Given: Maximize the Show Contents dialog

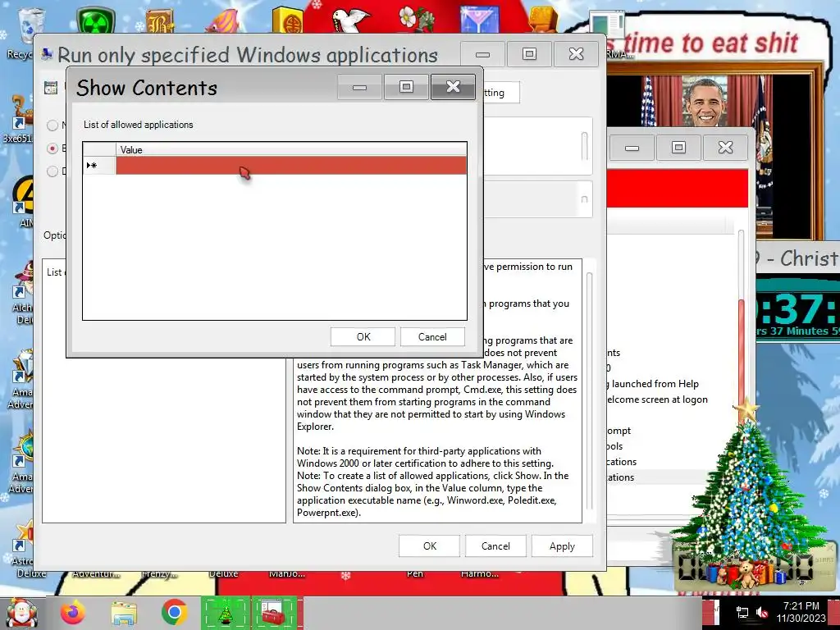Looking at the screenshot, I should point(406,86).
